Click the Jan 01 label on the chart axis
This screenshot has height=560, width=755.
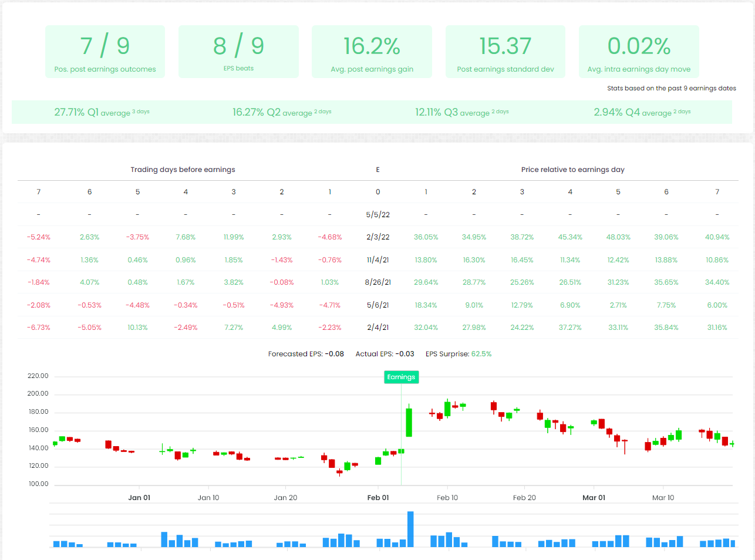[x=139, y=498]
